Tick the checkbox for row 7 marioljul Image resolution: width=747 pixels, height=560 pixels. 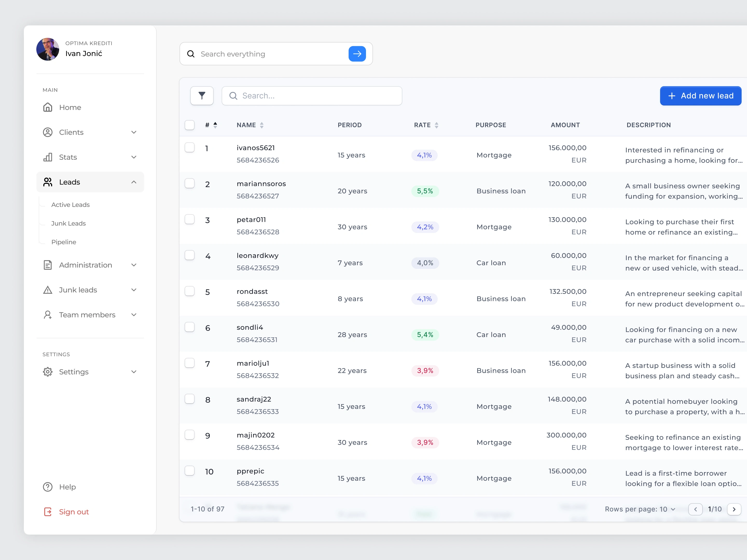coord(189,363)
